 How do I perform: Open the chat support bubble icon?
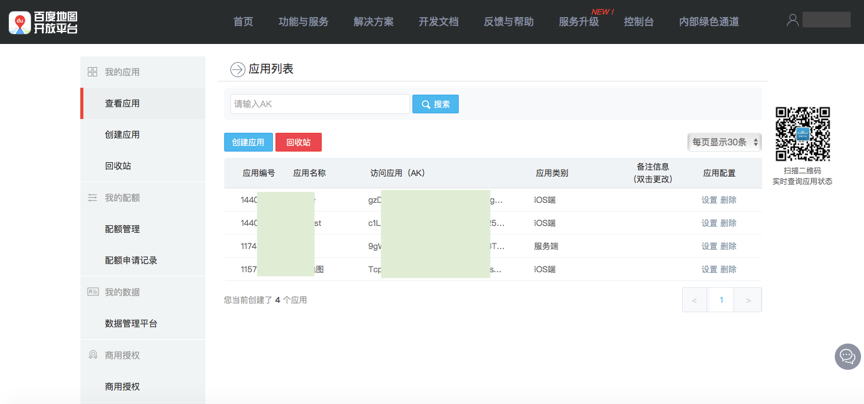(x=847, y=356)
